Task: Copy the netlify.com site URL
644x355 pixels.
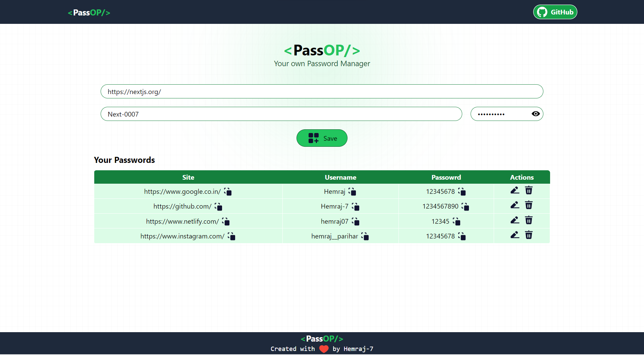Action: point(226,222)
